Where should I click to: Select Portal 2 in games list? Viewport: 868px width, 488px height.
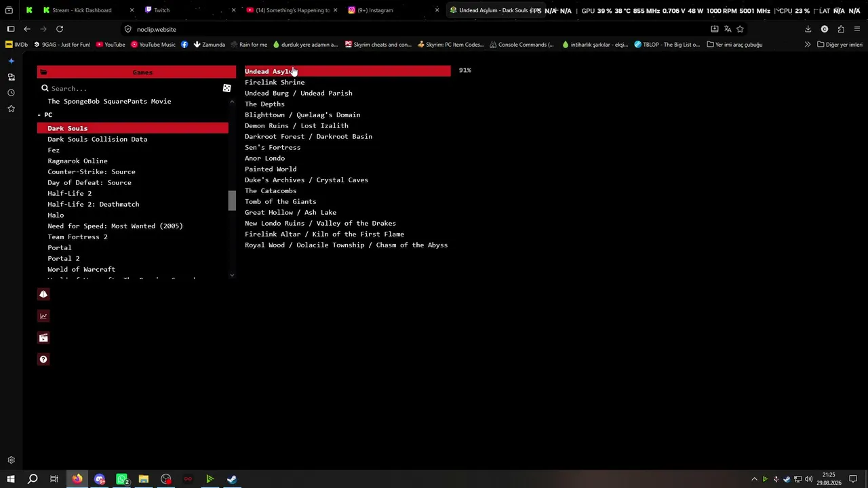[x=63, y=258]
